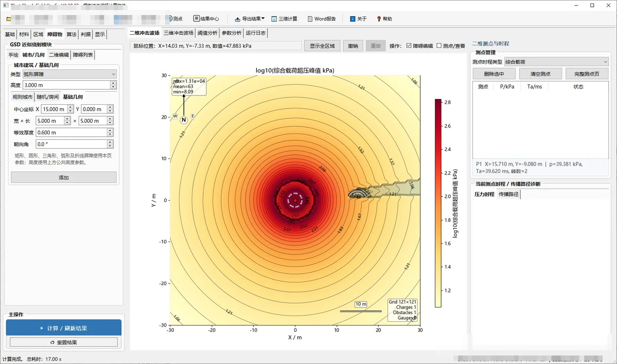Image resolution: width=617 pixels, height=364 pixels.
Task: Click the 重置结果 reset results button
Action: tap(64, 342)
